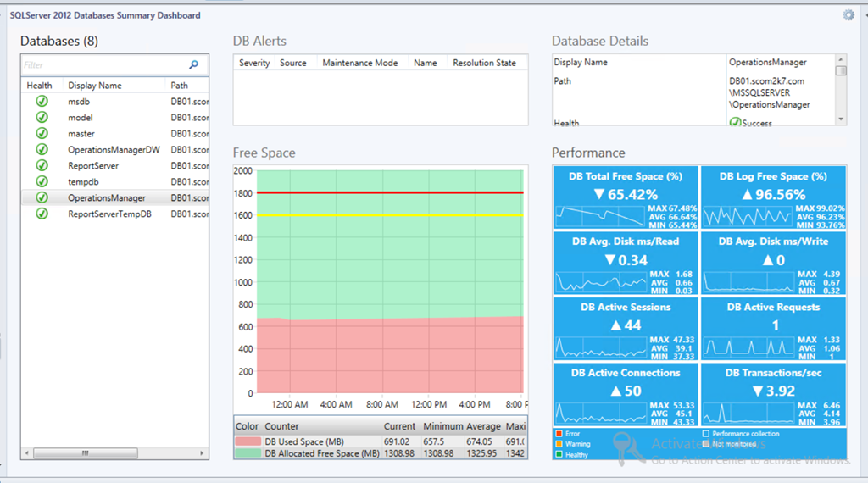Open the DB Total Free Space (%) tile
Screen dimensions: 868x483
click(x=626, y=197)
